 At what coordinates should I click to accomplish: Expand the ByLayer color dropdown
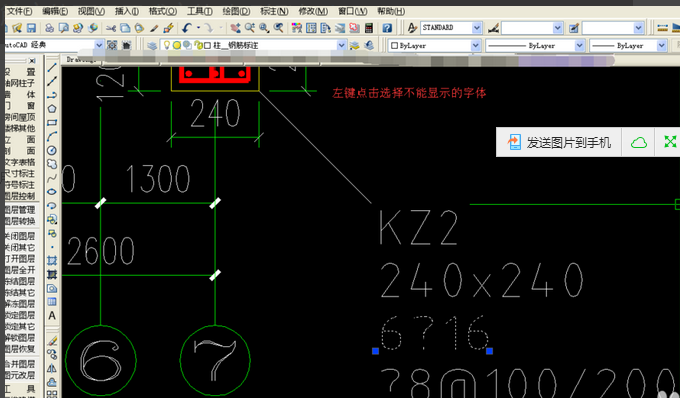pyautogui.click(x=475, y=45)
